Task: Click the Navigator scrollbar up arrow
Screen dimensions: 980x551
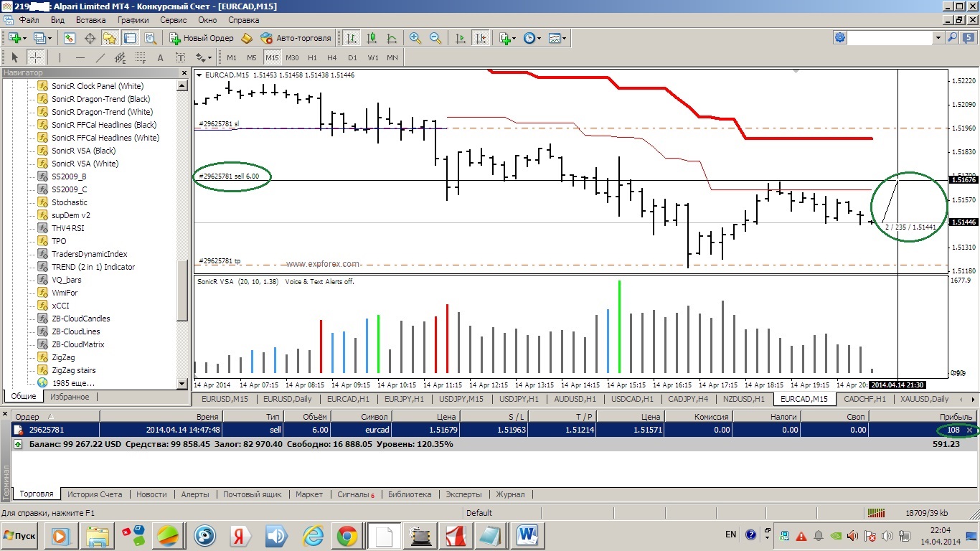Action: tap(182, 85)
